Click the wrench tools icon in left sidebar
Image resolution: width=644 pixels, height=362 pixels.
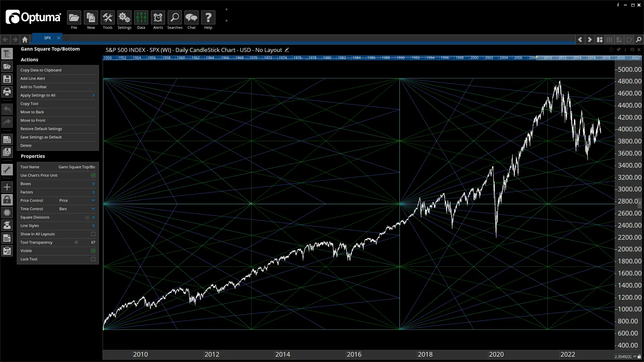click(7, 170)
